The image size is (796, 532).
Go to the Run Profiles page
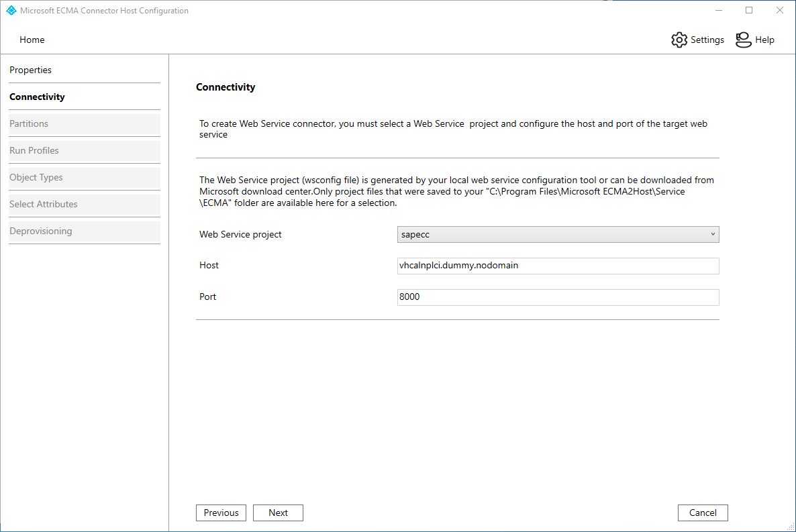pyautogui.click(x=34, y=150)
